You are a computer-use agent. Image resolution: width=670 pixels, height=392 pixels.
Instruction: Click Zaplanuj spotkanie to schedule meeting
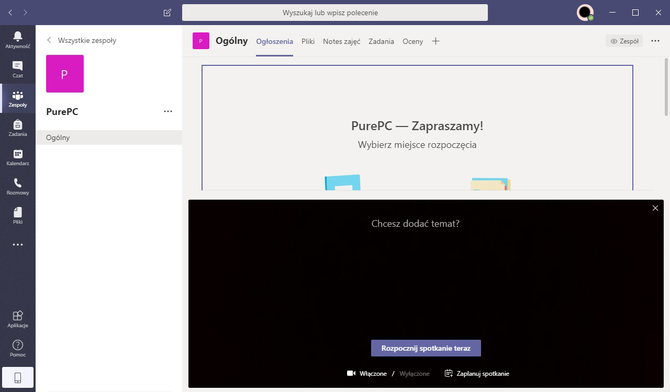(x=477, y=374)
